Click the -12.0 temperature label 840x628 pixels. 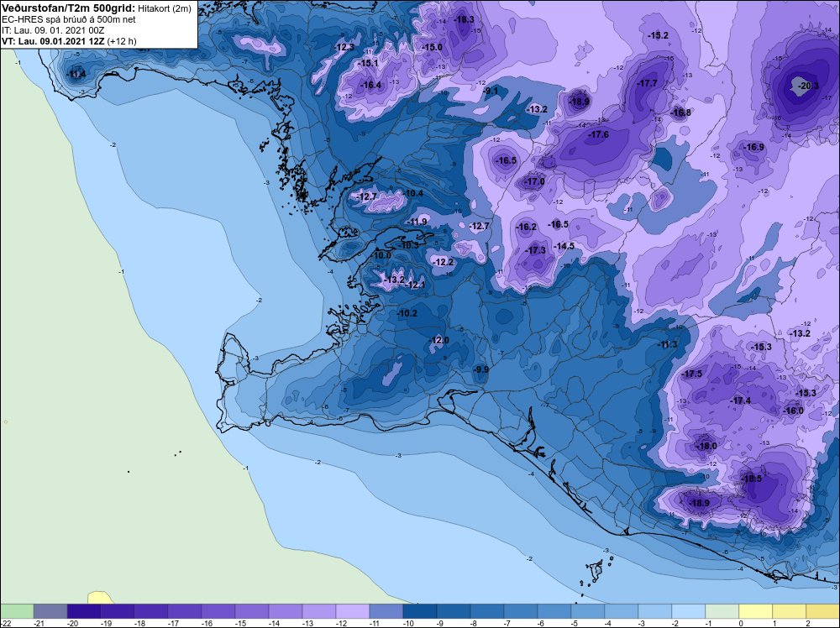pos(438,341)
